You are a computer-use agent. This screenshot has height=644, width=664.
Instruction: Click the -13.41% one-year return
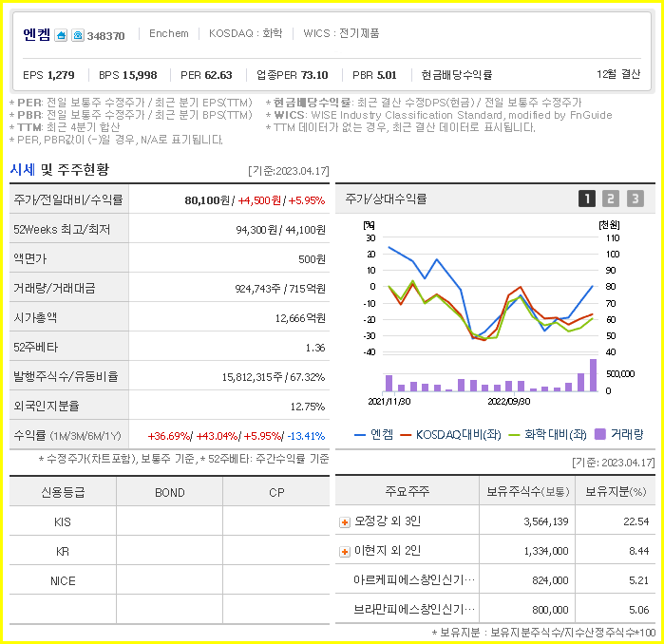tap(306, 436)
